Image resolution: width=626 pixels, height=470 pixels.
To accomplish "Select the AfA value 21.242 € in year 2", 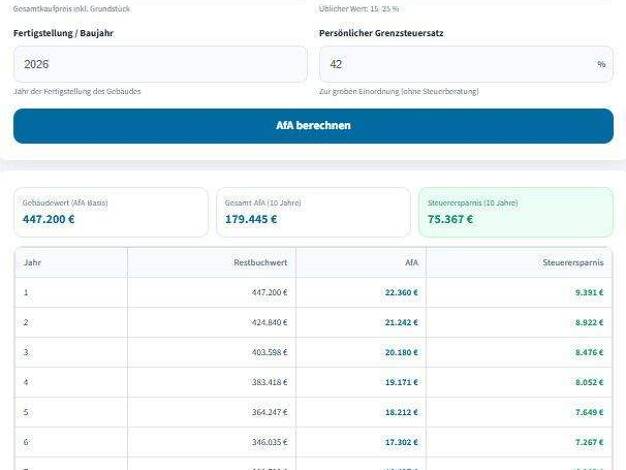I will pyautogui.click(x=401, y=323).
